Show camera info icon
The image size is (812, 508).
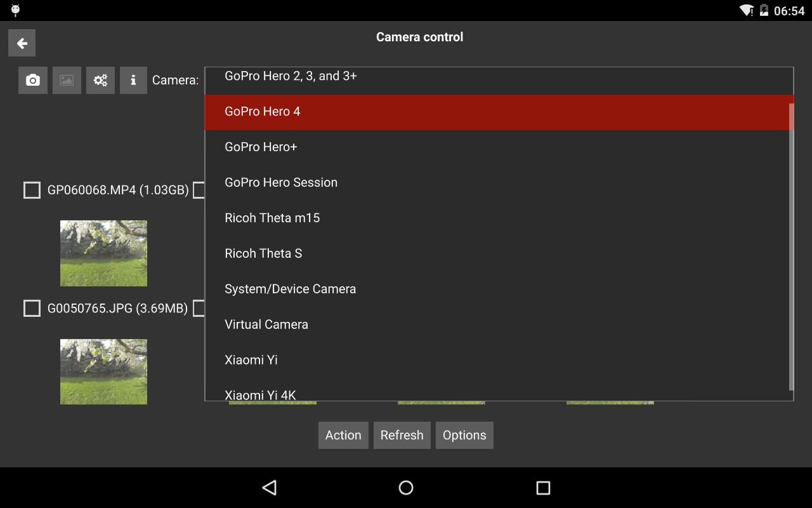133,80
